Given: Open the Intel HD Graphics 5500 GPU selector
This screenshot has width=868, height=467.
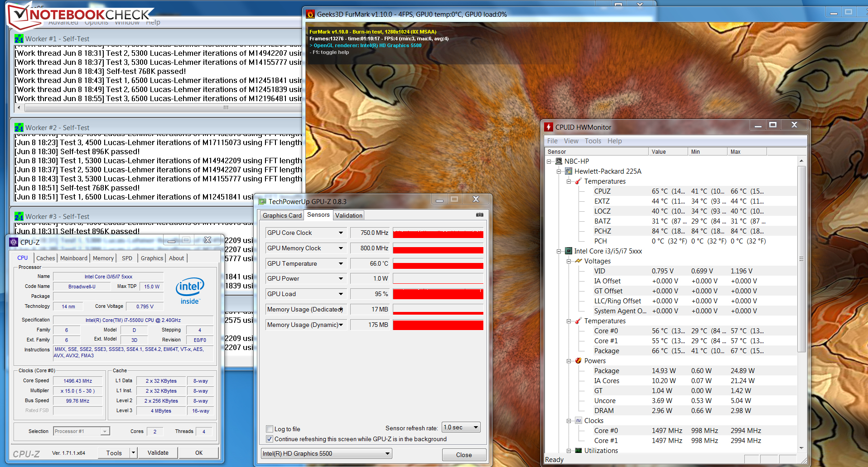Looking at the screenshot, I should (x=326, y=453).
